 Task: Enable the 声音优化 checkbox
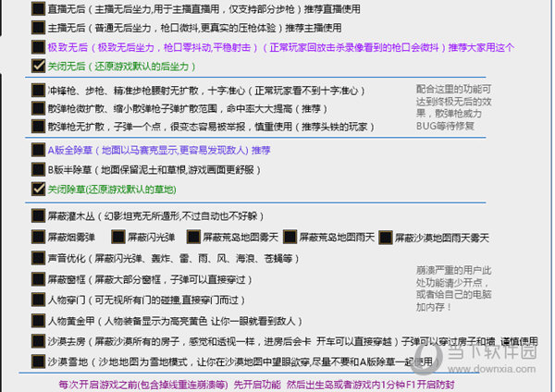38,258
